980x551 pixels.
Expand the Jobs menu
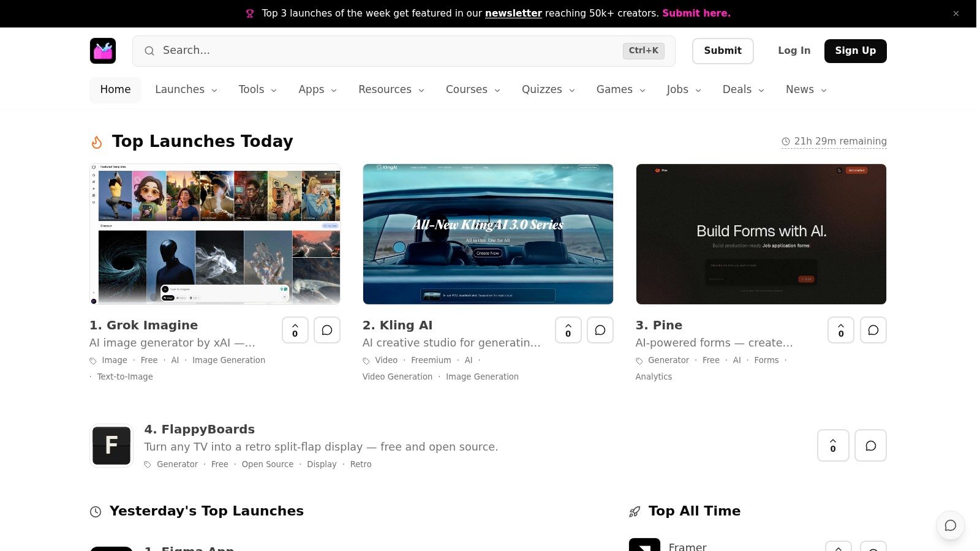(x=684, y=89)
